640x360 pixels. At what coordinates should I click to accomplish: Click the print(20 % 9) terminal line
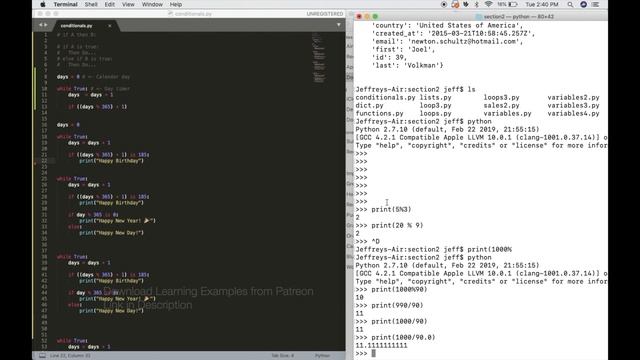389,225
